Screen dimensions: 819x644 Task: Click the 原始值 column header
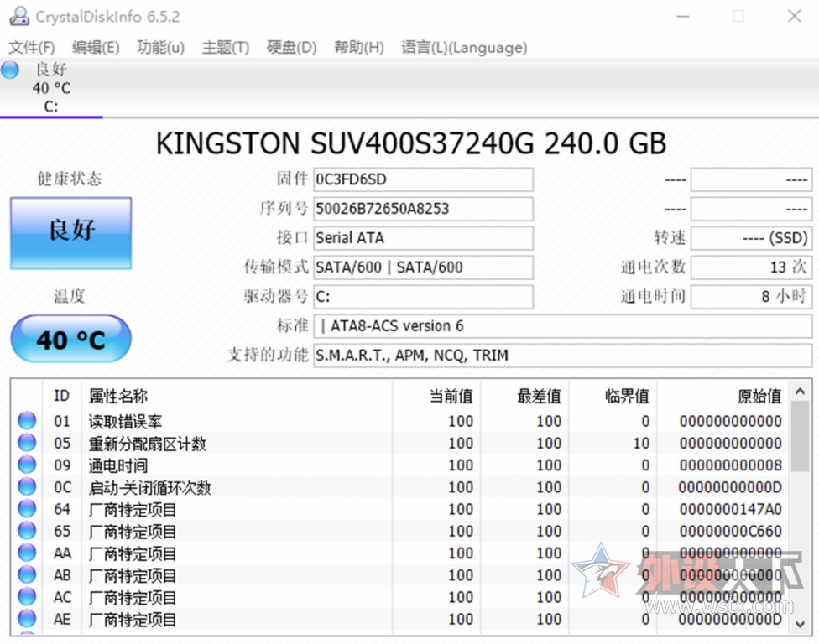[722, 396]
